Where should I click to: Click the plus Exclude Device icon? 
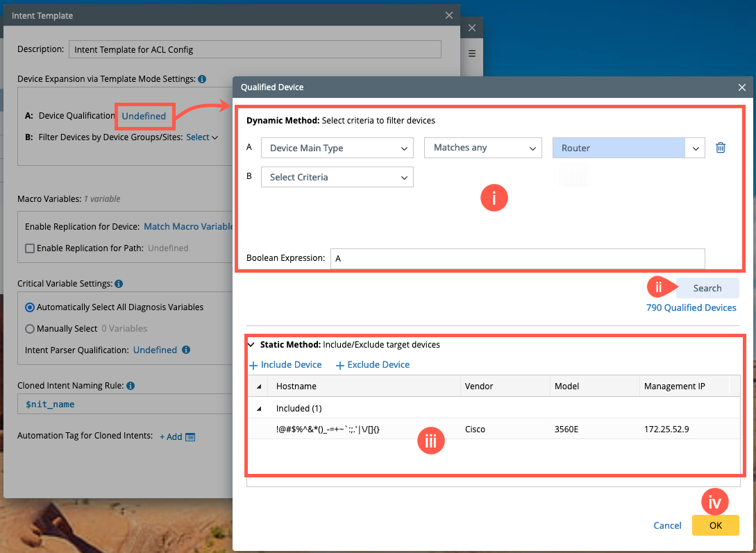coord(340,365)
